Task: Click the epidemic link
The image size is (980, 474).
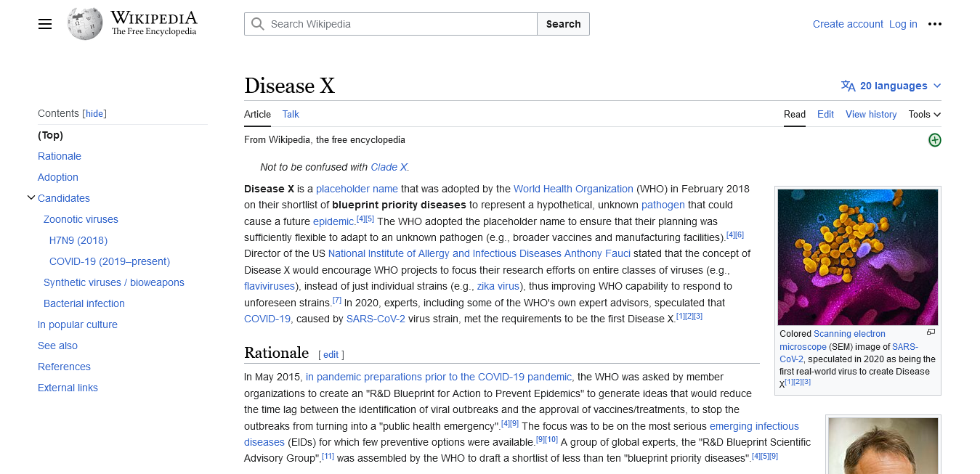Action: tap(333, 221)
